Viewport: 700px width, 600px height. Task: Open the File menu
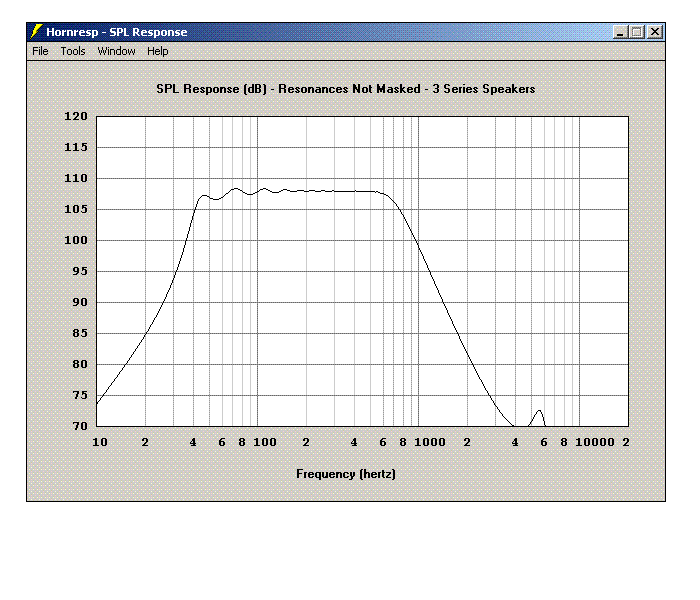[40, 51]
